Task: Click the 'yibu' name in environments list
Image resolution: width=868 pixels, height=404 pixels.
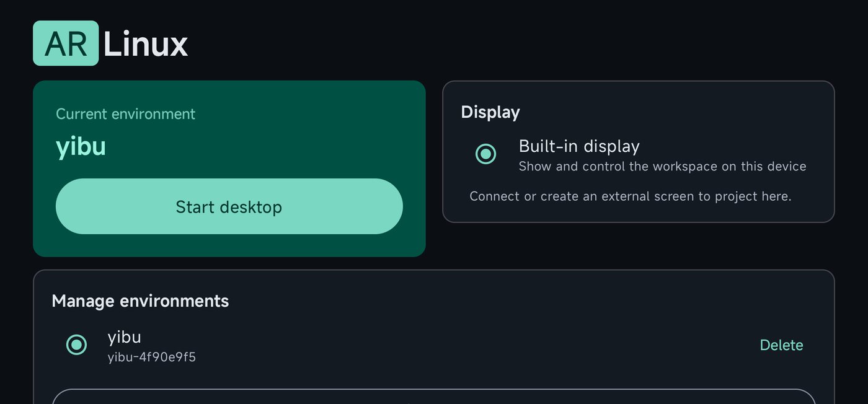Action: [x=124, y=337]
